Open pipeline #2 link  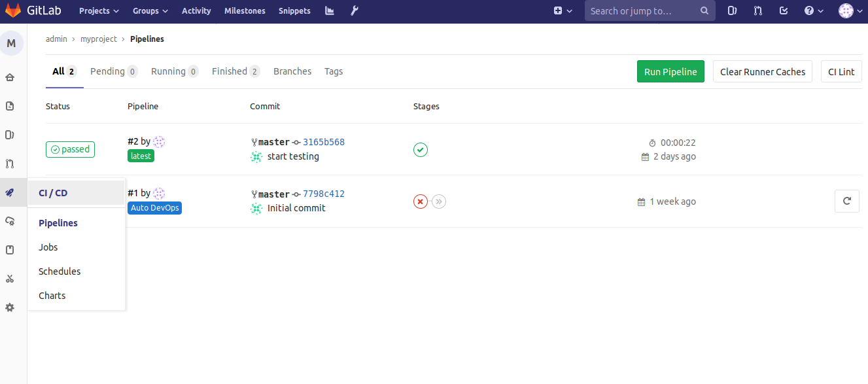click(x=133, y=141)
